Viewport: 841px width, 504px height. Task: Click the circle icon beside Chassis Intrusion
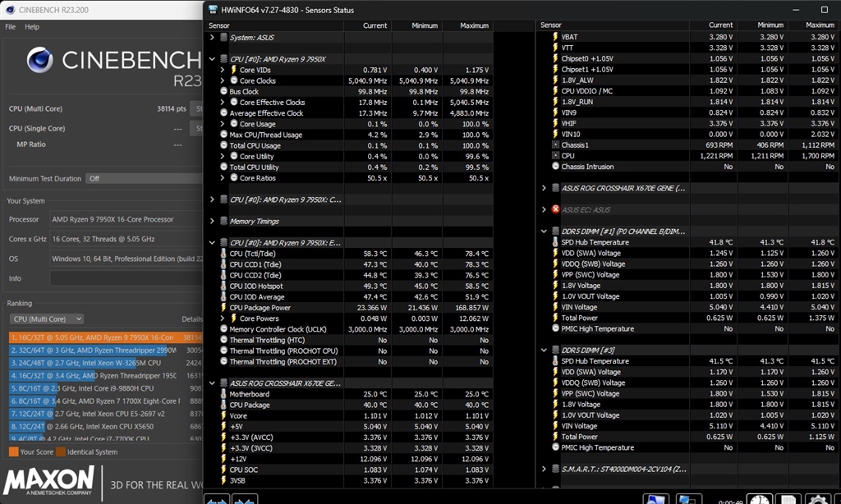(556, 166)
